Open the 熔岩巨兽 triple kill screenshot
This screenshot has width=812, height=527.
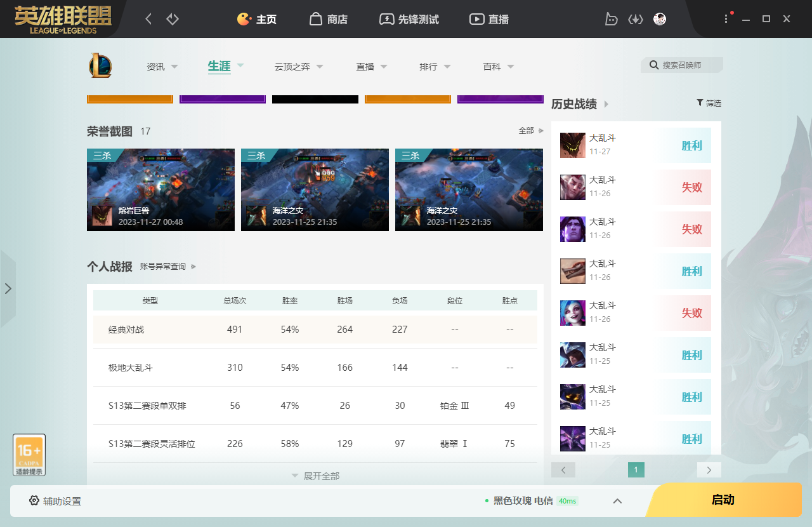click(160, 190)
